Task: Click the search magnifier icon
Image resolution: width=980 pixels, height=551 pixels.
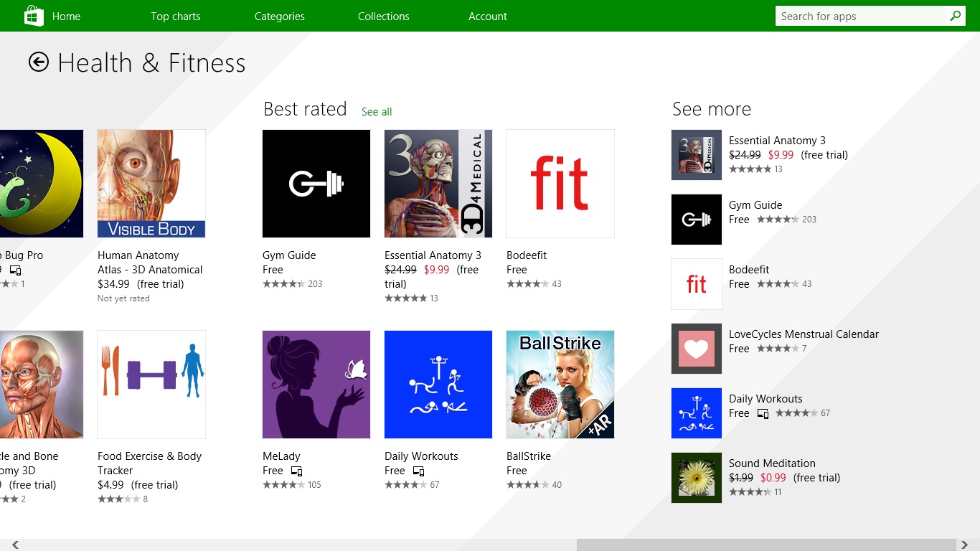Action: point(955,16)
